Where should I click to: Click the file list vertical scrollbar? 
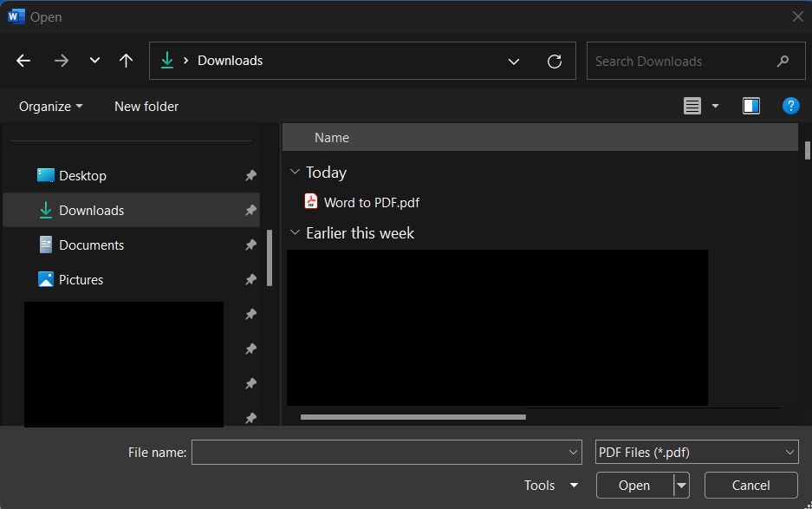[807, 150]
